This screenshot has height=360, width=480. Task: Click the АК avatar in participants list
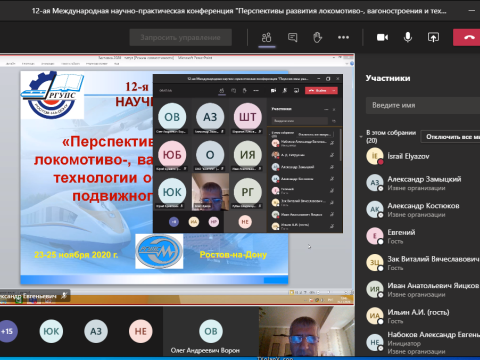tap(375, 209)
